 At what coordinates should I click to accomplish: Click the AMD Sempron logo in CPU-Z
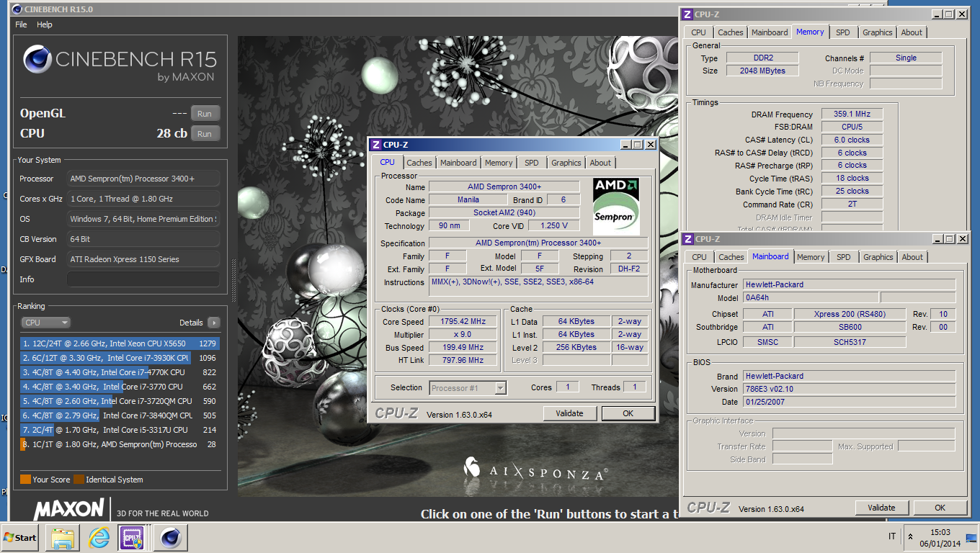pos(616,206)
